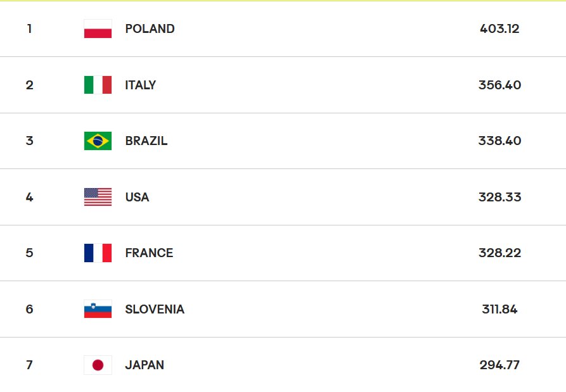Image resolution: width=566 pixels, height=392 pixels.
Task: Click rank number 5 for France
Action: [29, 253]
